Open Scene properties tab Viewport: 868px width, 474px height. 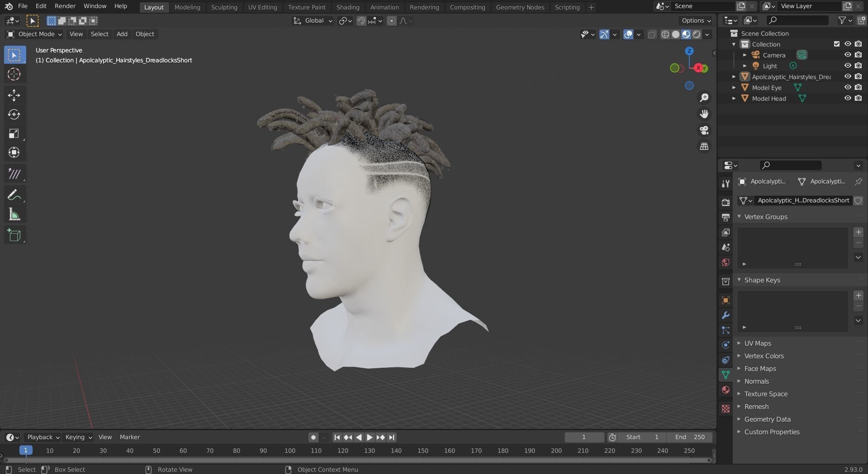pos(726,247)
